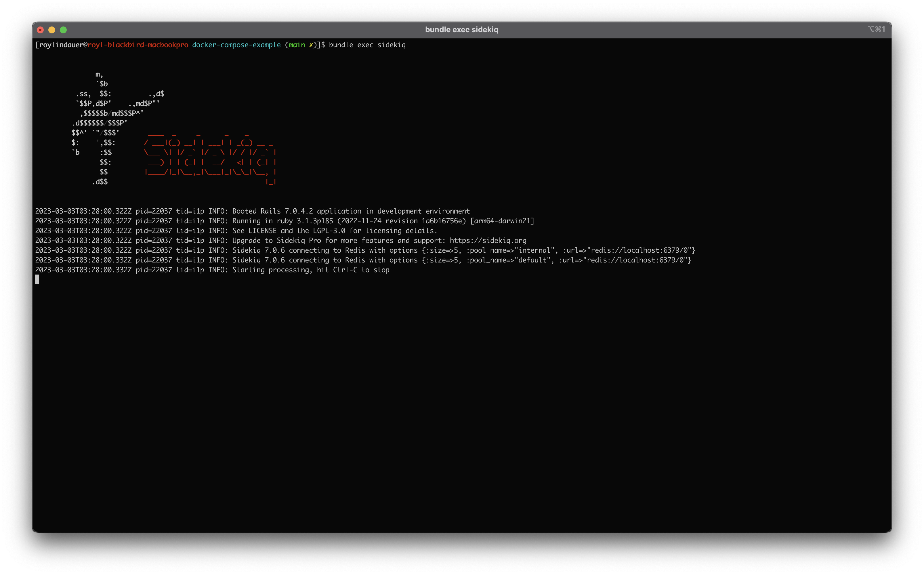Click the 'Starting processing, hit Ctrl-C to stop' line
The width and height of the screenshot is (924, 575).
212,270
